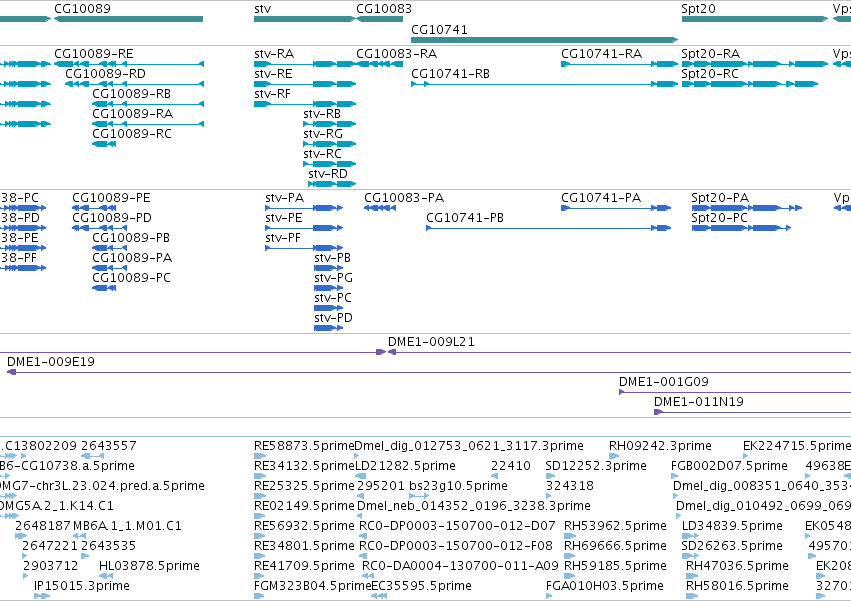Select EST RH69666.5prime

(570, 556)
